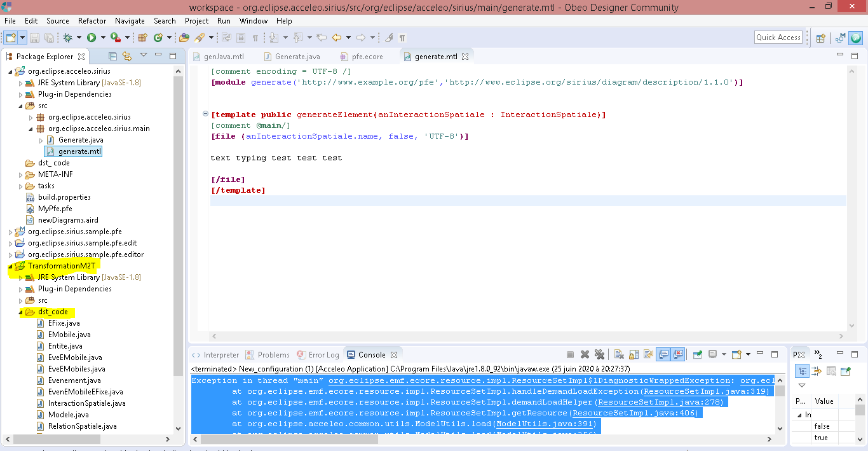868x451 pixels.
Task: Open the Run dropdown arrow
Action: pos(103,38)
